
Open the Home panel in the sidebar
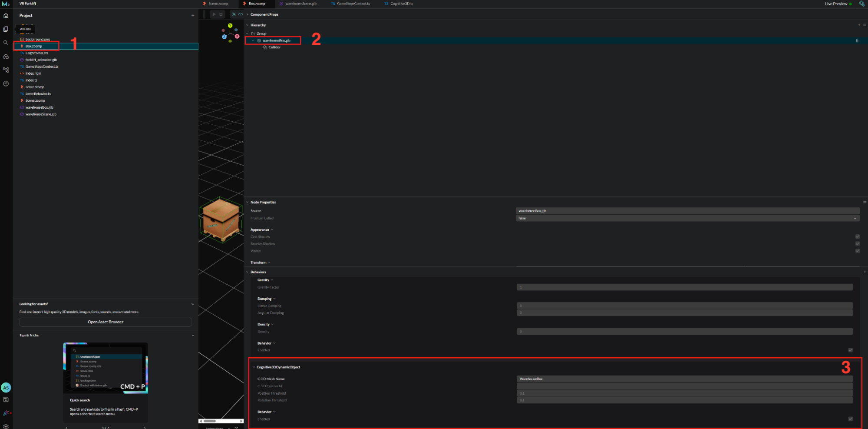[x=6, y=15]
